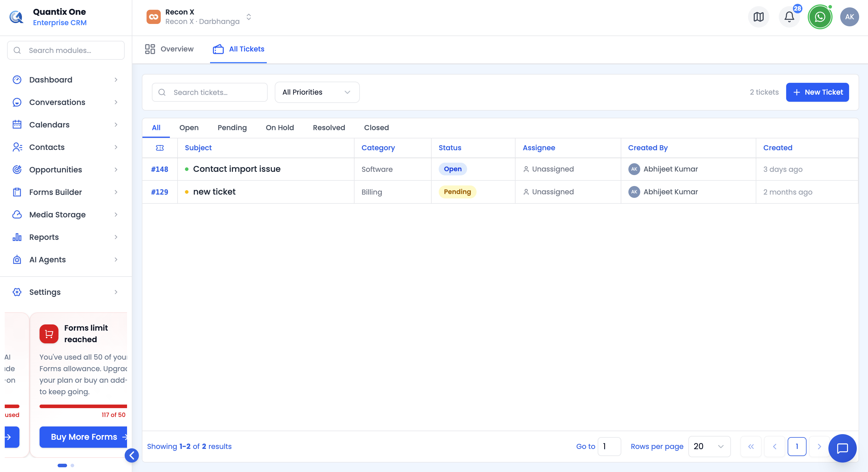Click Buy More Forms button
The width and height of the screenshot is (868, 472).
coord(84,437)
